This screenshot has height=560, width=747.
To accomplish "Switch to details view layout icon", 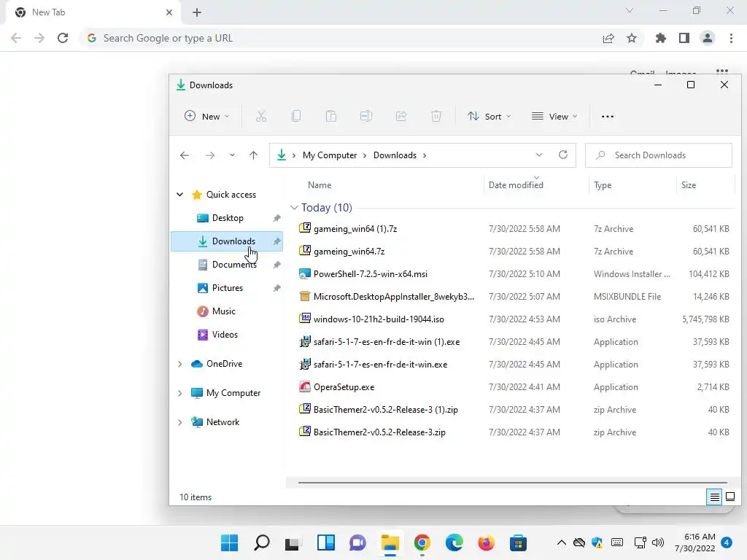I will point(715,497).
